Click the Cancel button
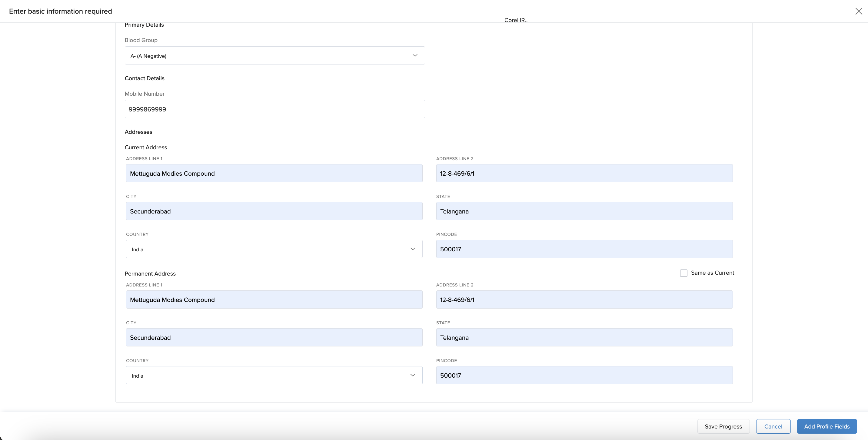 pyautogui.click(x=773, y=426)
